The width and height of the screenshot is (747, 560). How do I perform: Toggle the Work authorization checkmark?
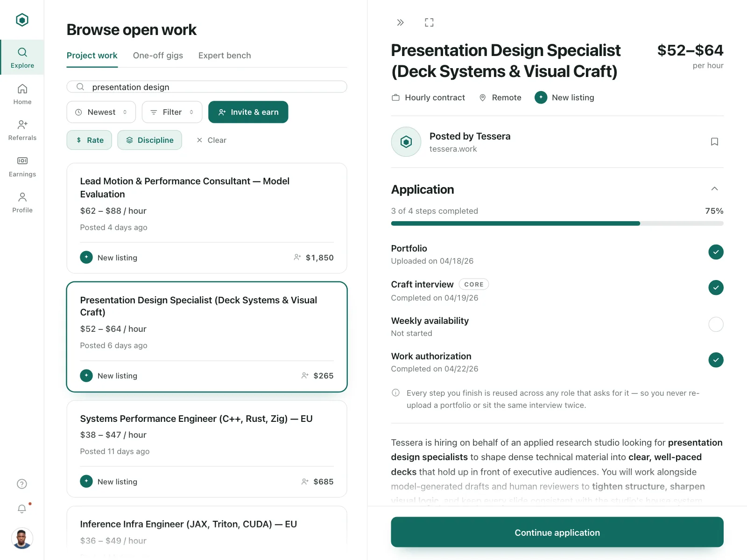(x=716, y=360)
